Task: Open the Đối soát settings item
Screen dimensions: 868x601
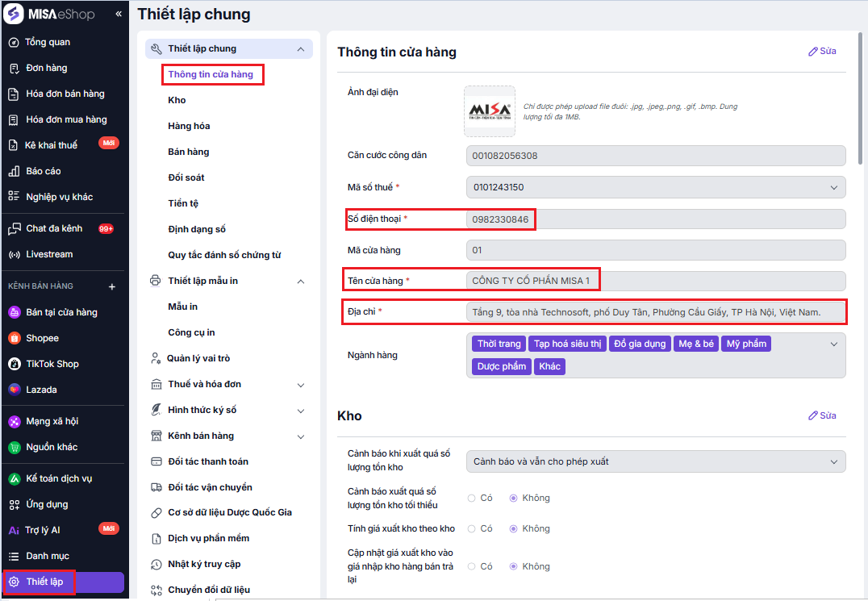Action: (186, 177)
